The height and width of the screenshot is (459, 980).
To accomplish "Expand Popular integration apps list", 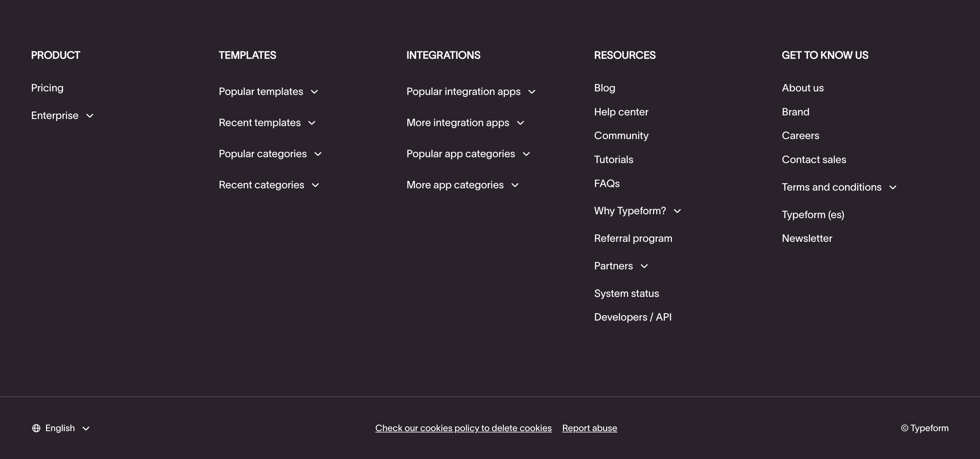I will (x=531, y=92).
